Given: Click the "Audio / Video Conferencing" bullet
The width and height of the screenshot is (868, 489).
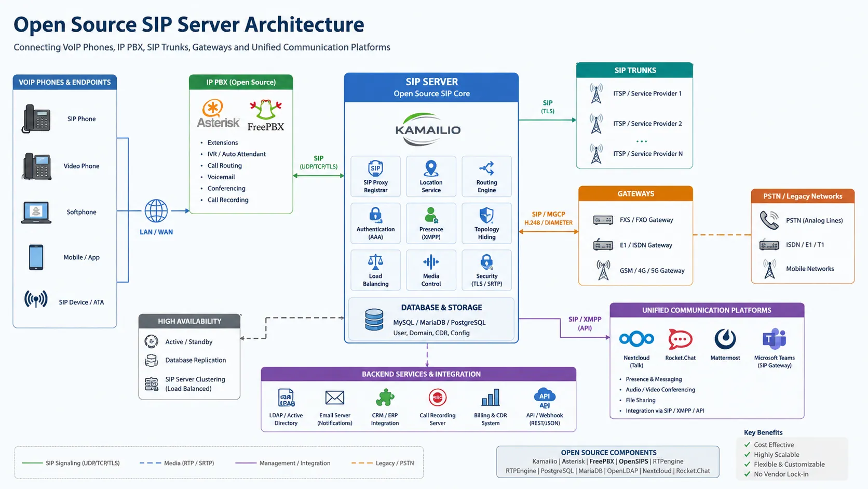Looking at the screenshot, I should coord(660,390).
